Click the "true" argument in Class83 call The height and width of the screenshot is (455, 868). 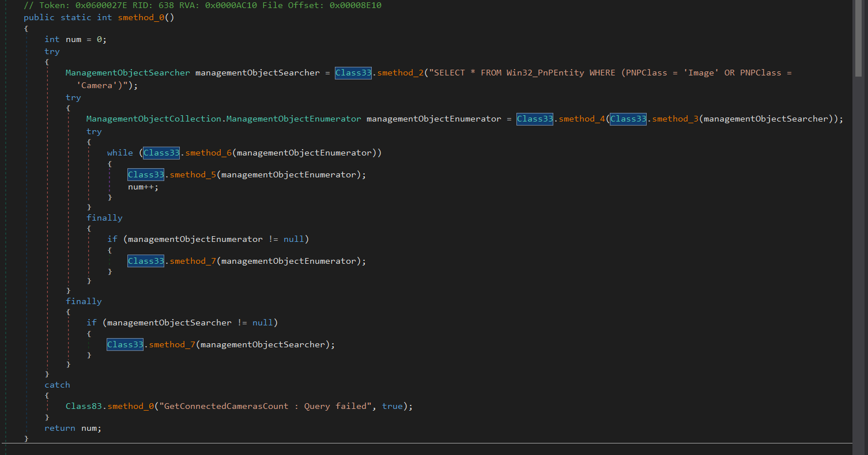point(393,407)
